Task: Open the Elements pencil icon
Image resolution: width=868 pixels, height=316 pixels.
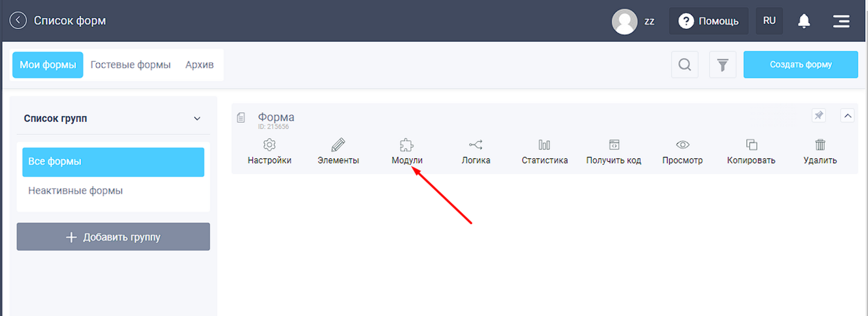Action: click(x=338, y=145)
